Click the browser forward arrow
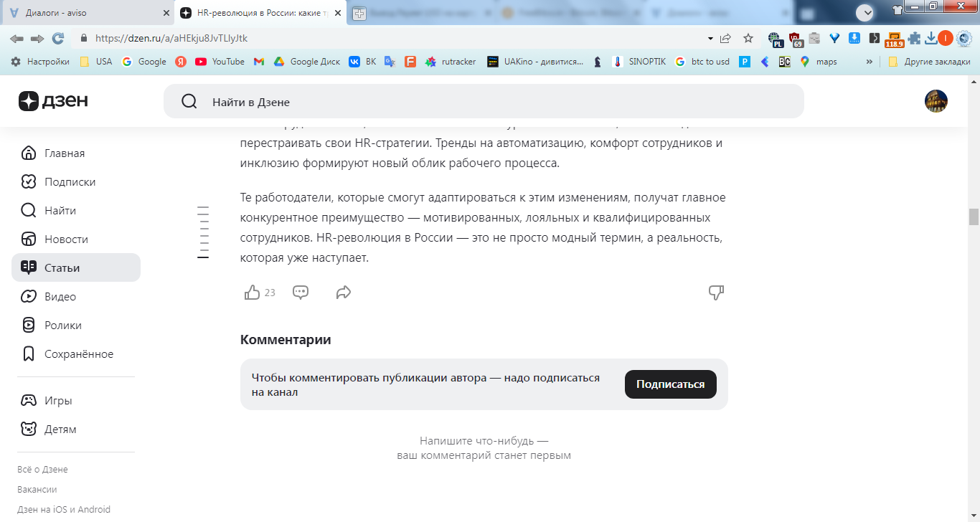Viewport: 980px width, 522px height. coord(37,38)
